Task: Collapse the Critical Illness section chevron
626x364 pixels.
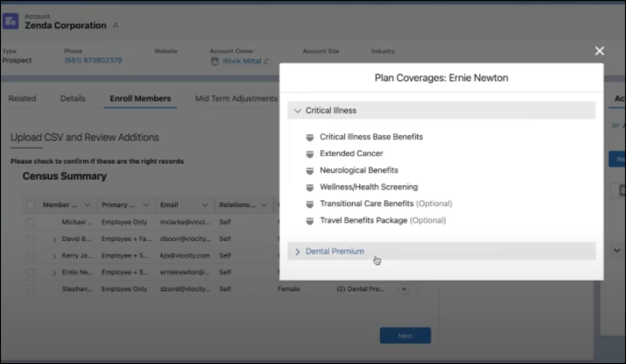Action: click(x=297, y=111)
